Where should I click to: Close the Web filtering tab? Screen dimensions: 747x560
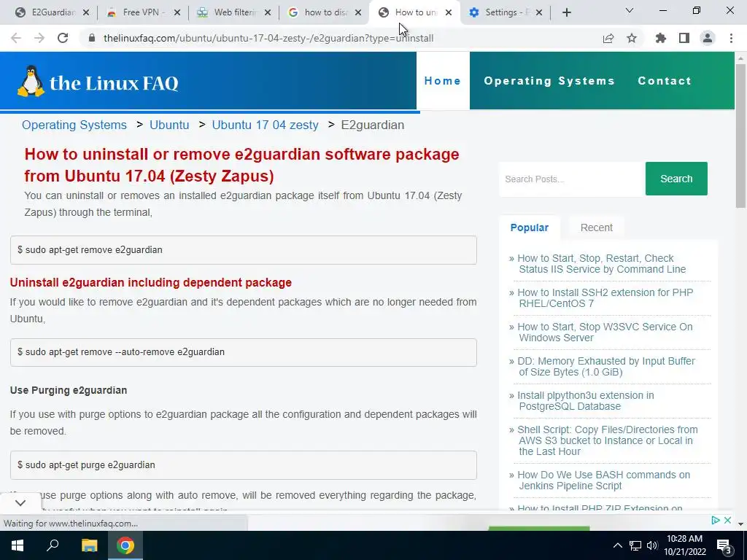tap(268, 13)
